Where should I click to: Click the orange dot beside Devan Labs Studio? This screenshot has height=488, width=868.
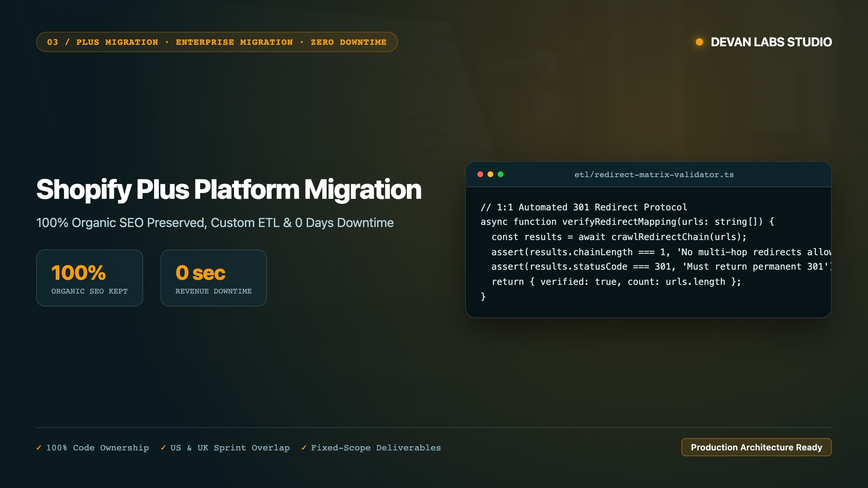click(699, 42)
